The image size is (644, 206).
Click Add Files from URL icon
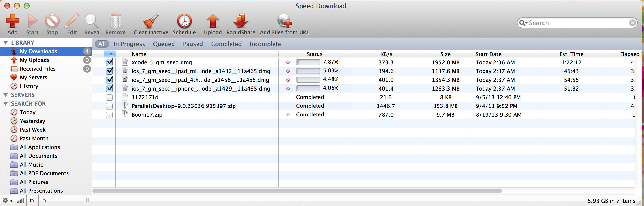(285, 21)
